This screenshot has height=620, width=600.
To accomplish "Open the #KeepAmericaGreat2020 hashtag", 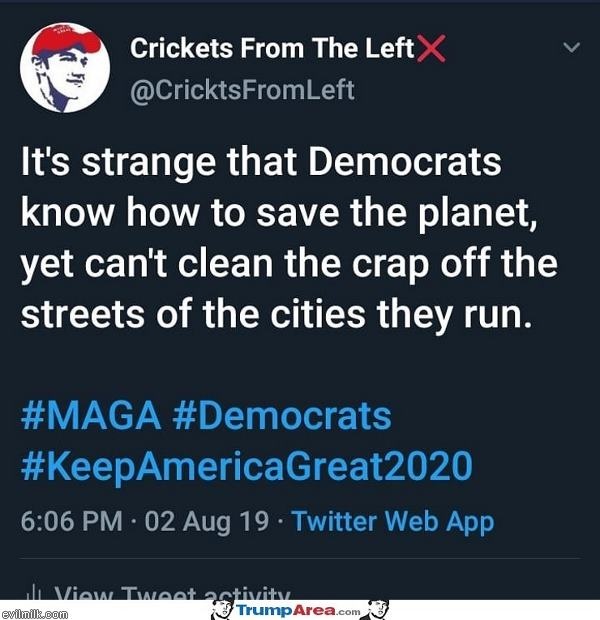I will 247,467.
